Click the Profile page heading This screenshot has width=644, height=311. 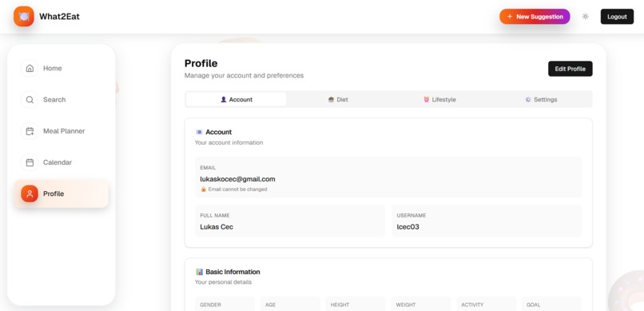[x=201, y=63]
